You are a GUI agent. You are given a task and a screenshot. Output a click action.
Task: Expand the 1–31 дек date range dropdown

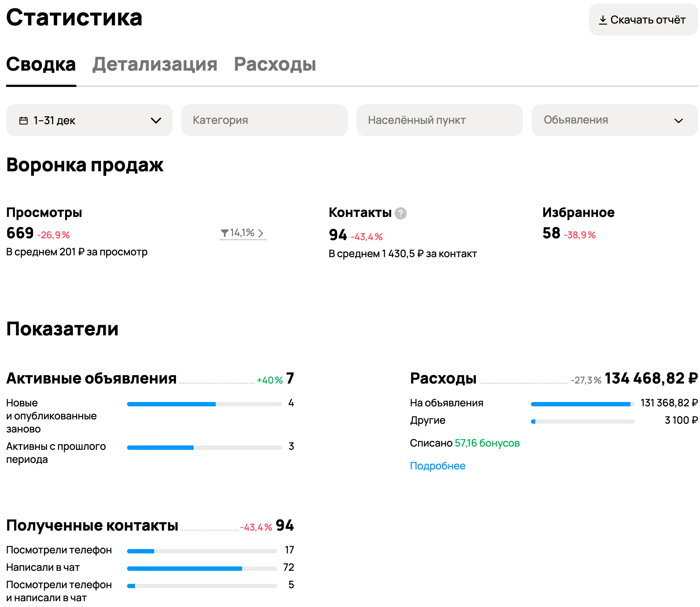pyautogui.click(x=156, y=121)
